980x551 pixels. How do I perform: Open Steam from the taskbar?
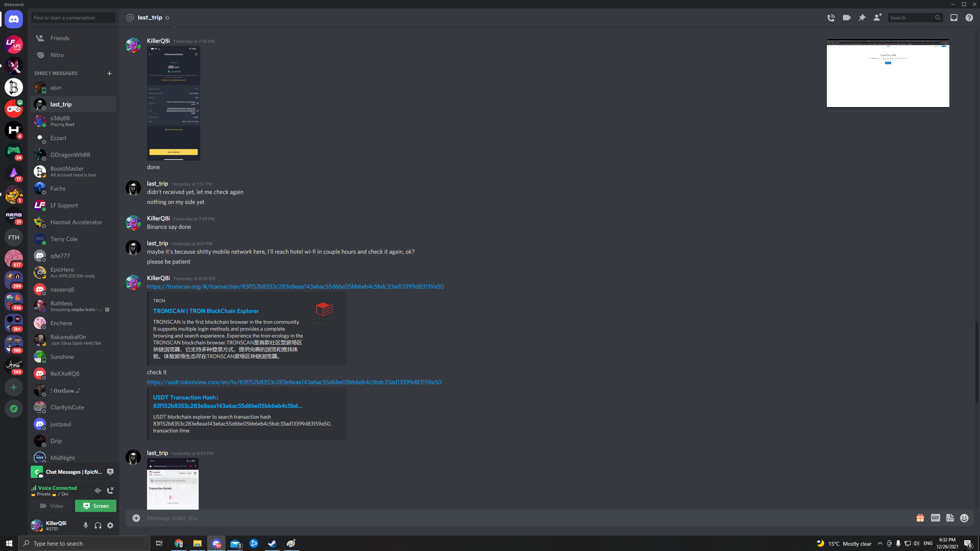click(x=272, y=543)
